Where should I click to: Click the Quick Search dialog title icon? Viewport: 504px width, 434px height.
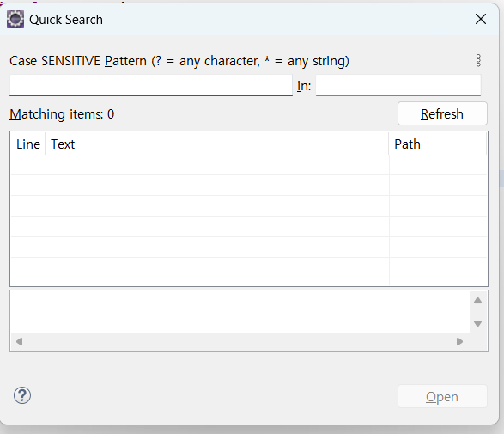[15, 19]
